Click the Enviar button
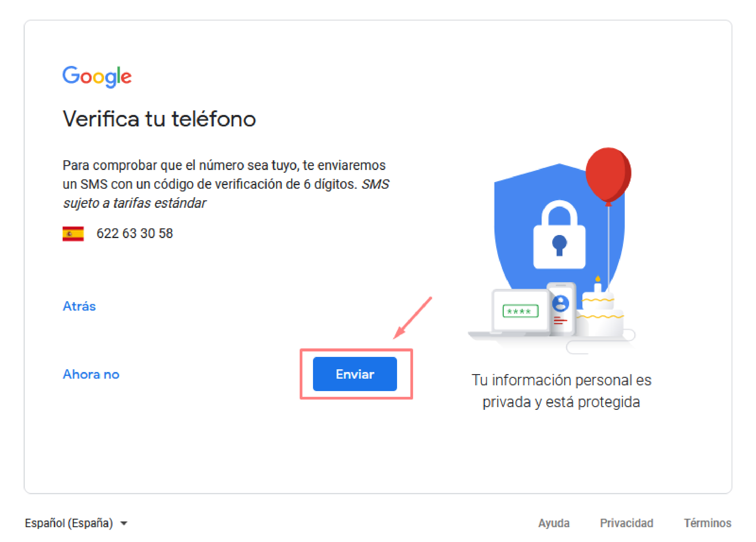The width and height of the screenshot is (756, 542). coord(355,374)
